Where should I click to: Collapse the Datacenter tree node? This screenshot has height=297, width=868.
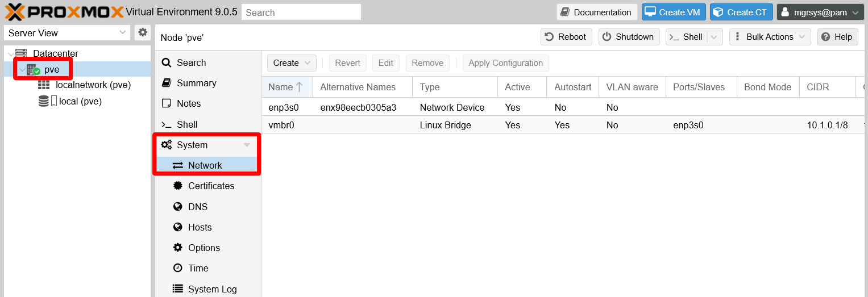[x=10, y=54]
